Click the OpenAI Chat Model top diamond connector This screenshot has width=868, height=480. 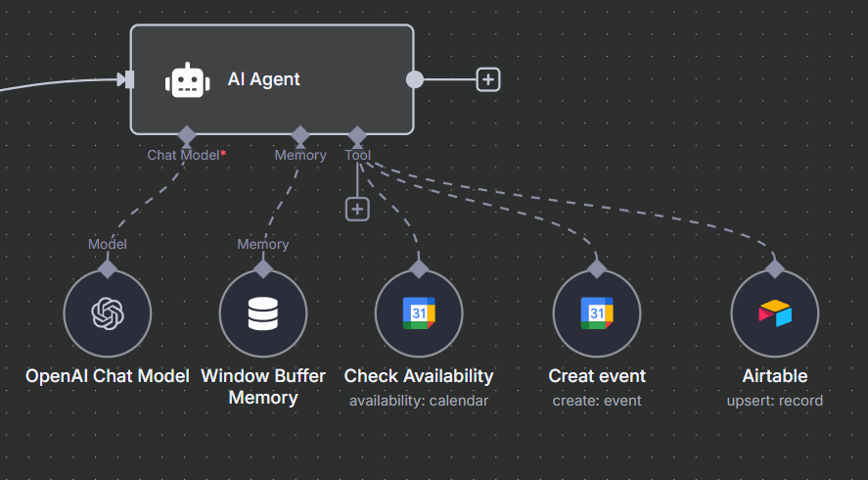108,269
